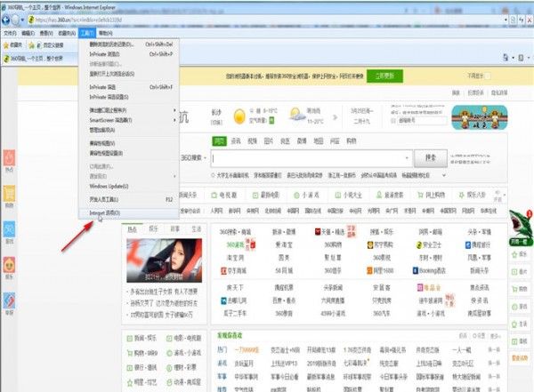Click the 天猫·精选 site link

point(329,232)
